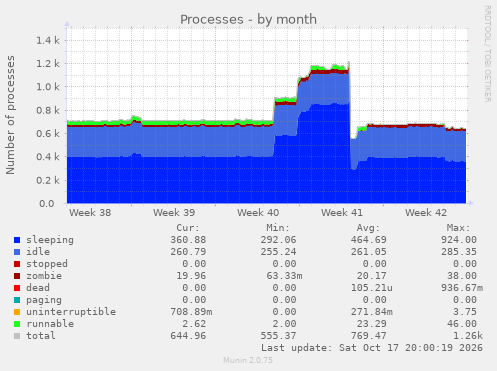Click idle current value 260.79
The height and width of the screenshot is (371, 497).
tap(188, 252)
